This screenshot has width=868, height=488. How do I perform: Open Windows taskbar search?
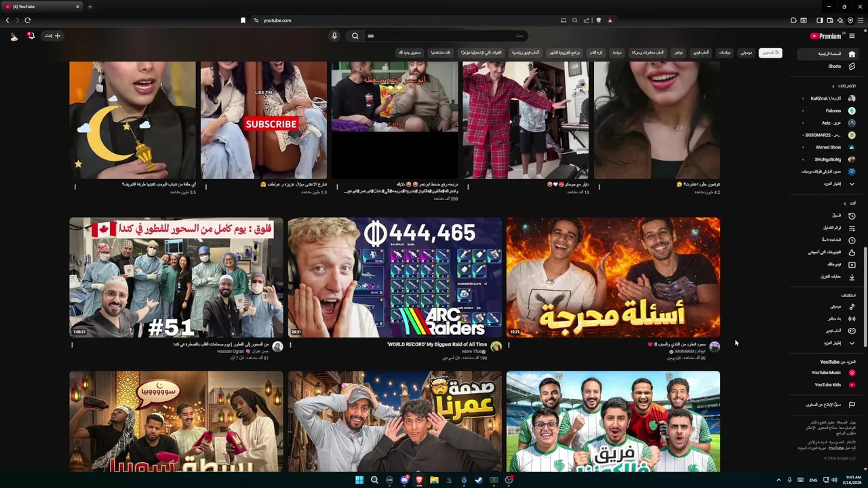374,480
